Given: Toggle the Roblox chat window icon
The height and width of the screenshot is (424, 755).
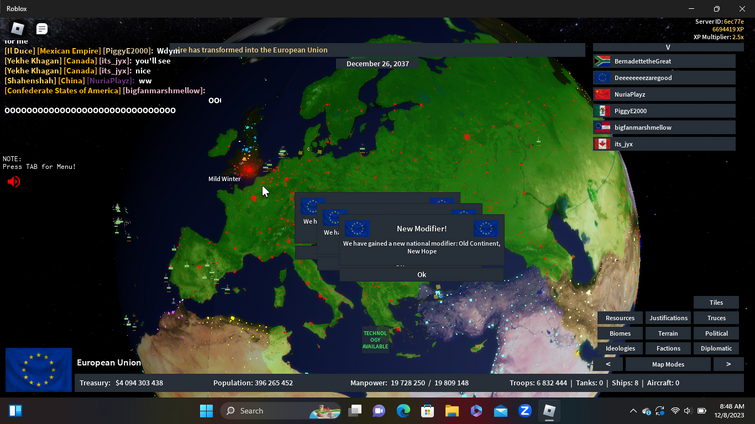Looking at the screenshot, I should coord(42,29).
